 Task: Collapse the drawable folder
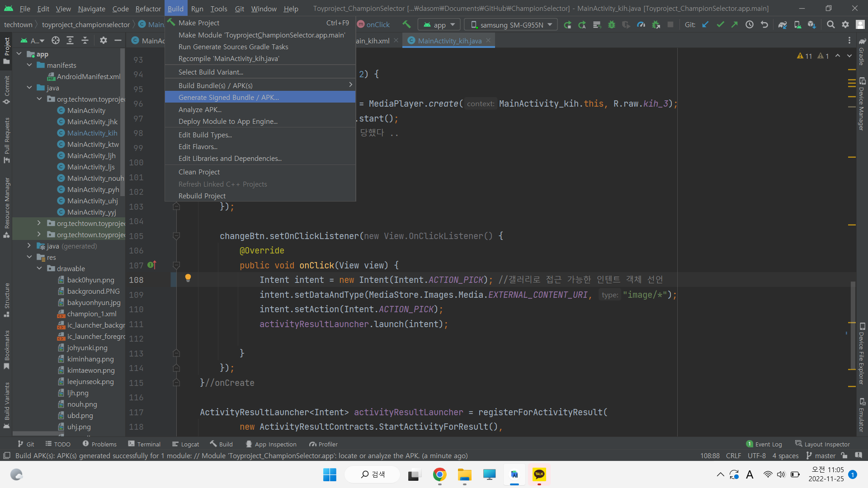(x=39, y=268)
